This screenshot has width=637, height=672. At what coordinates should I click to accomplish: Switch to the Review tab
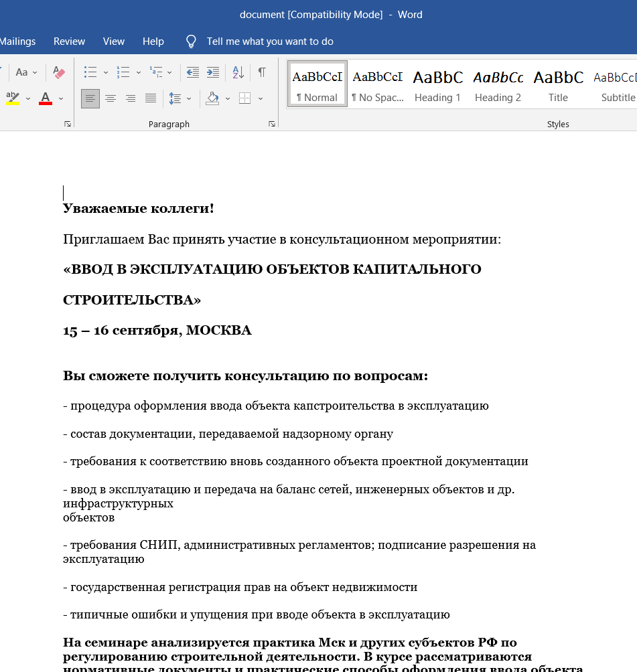tap(69, 41)
